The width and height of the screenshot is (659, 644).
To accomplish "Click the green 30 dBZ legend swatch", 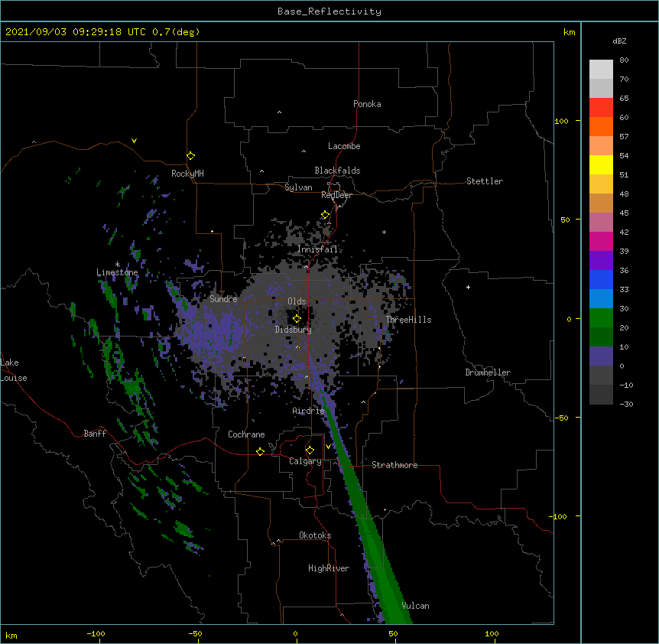I will pos(601,318).
